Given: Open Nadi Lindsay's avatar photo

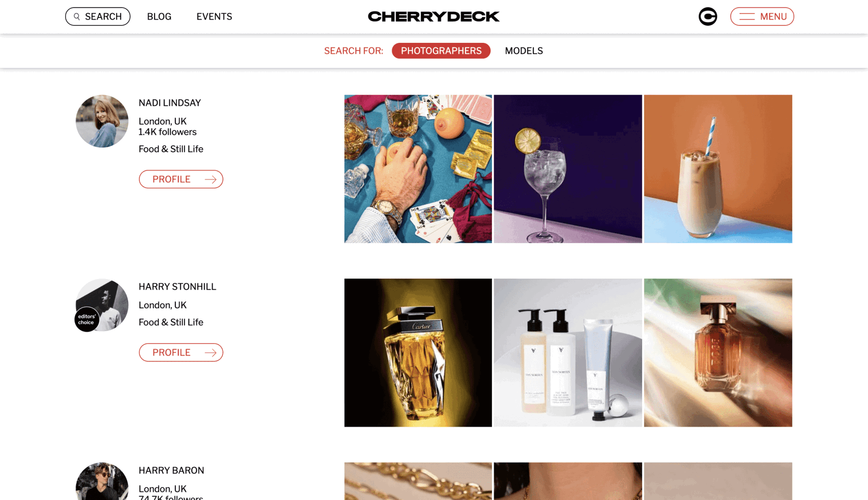Looking at the screenshot, I should 102,121.
